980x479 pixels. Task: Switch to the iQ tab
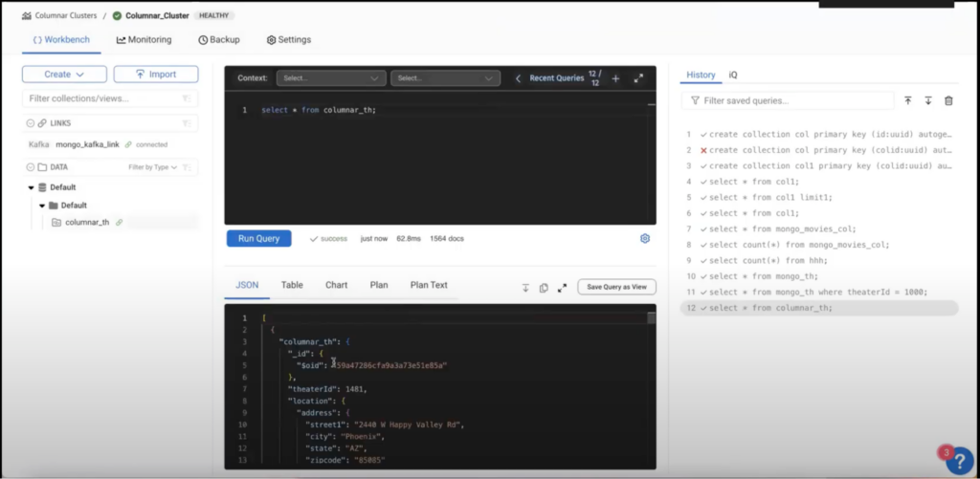[x=733, y=75]
